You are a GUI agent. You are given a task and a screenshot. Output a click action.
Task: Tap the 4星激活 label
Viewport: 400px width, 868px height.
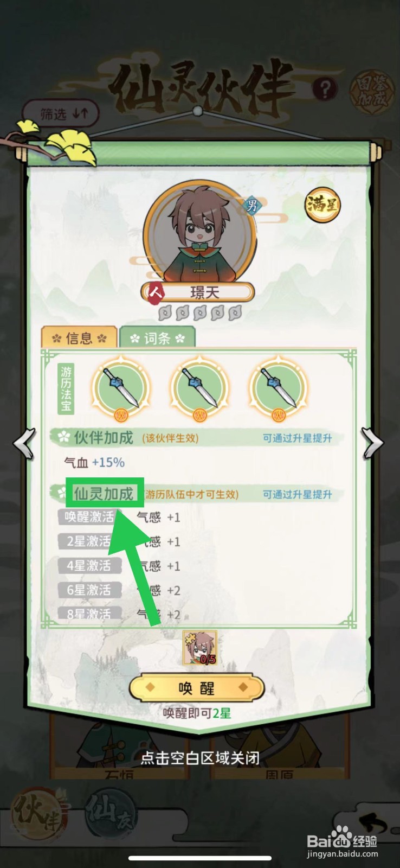point(89,565)
